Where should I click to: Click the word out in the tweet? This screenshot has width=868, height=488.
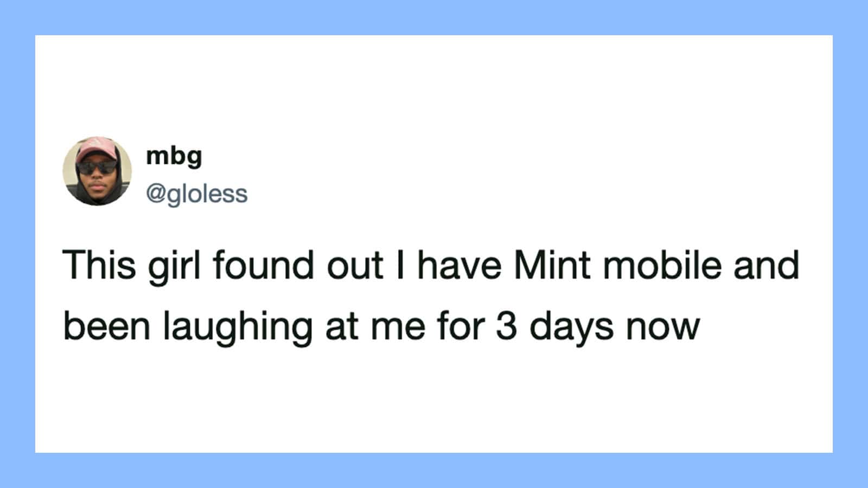[355, 267]
